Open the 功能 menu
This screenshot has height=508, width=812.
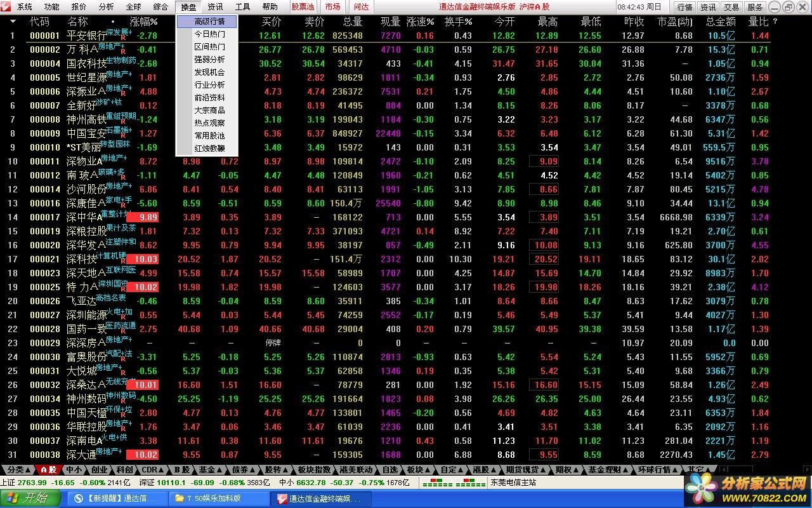(x=52, y=7)
